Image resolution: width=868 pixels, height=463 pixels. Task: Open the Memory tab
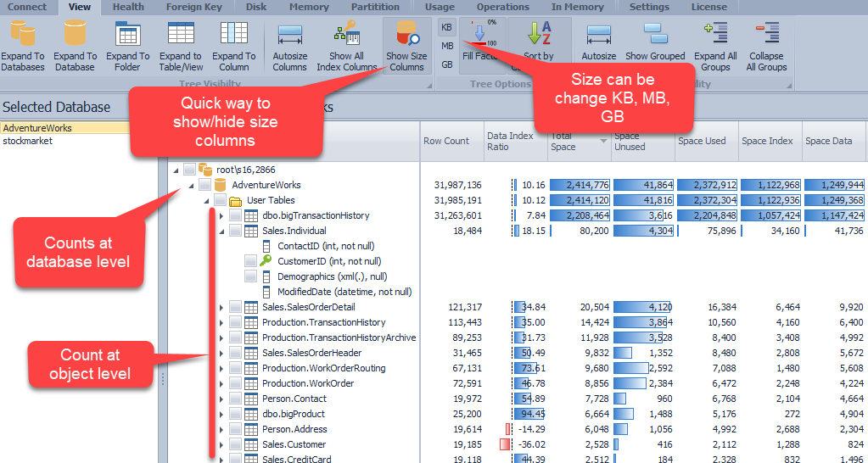tap(309, 7)
